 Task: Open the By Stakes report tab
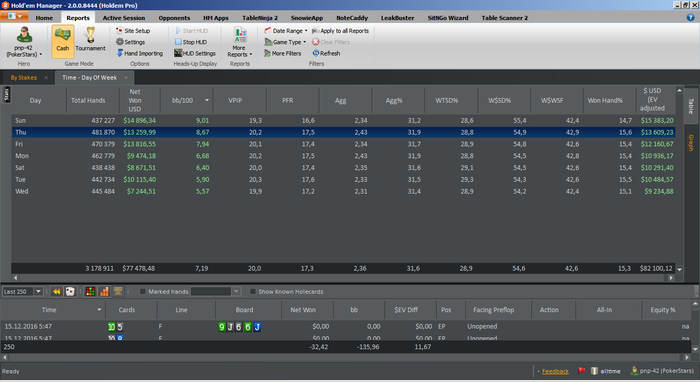(24, 78)
